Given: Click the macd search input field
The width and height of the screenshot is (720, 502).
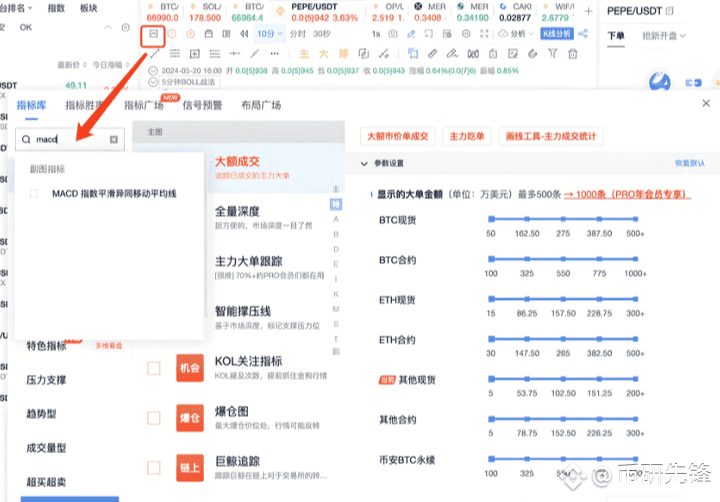Looking at the screenshot, I should (70, 139).
